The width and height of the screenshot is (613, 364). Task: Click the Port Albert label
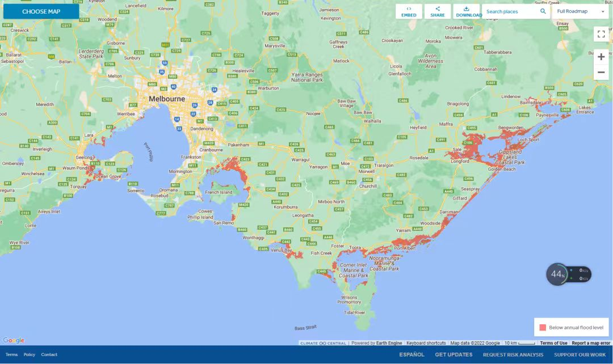tap(405, 248)
